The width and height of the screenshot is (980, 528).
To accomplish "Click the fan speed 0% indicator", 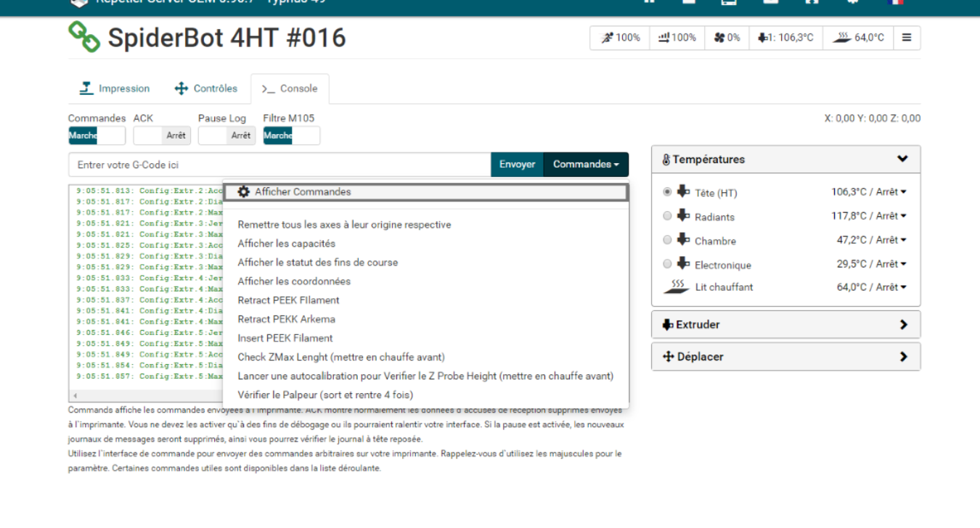I will (727, 38).
